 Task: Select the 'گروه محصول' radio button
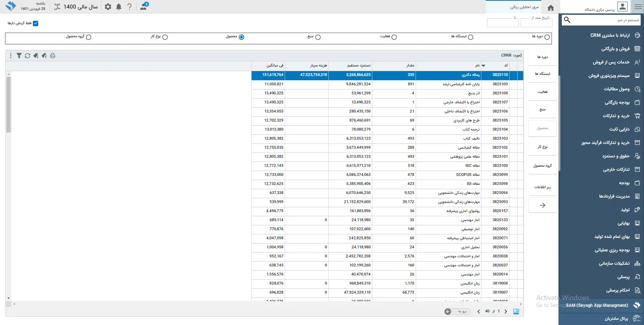pyautogui.click(x=89, y=37)
